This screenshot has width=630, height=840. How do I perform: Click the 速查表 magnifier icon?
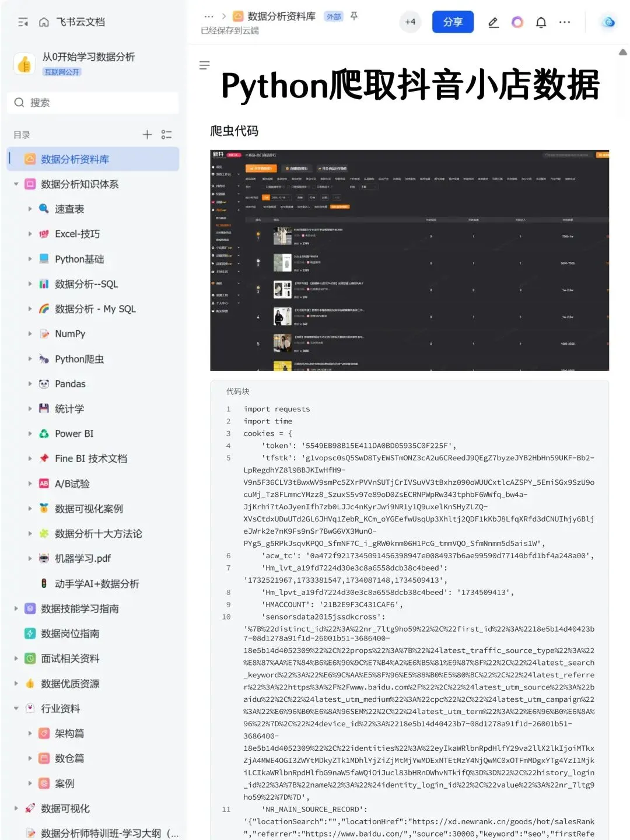(x=44, y=209)
